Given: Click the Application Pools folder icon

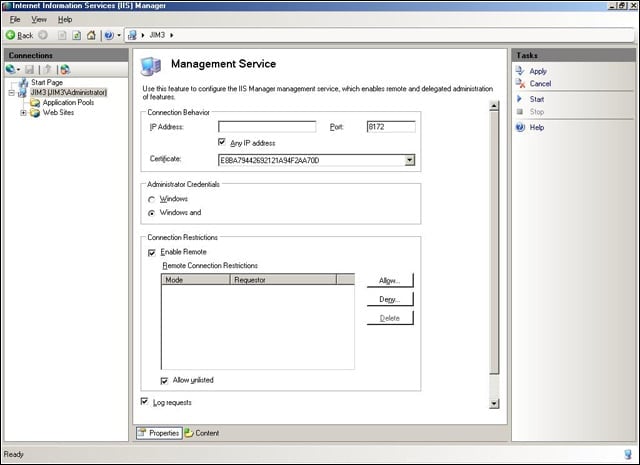Looking at the screenshot, I should pos(35,103).
